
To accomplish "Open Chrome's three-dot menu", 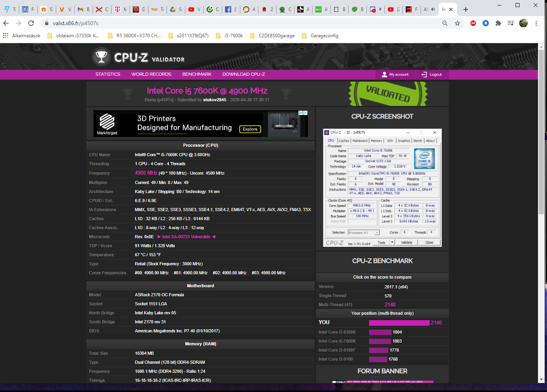I will pos(536,23).
